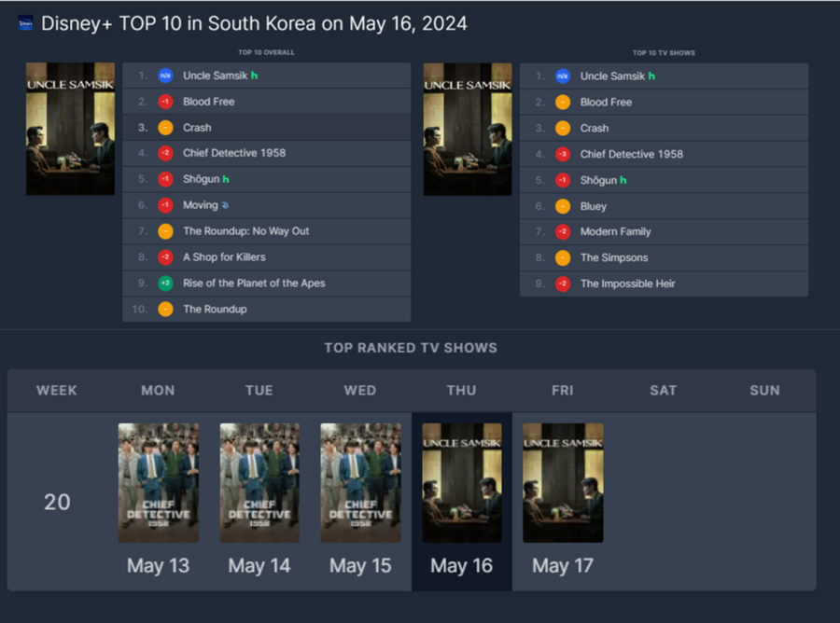Open The Roundup: No Way Out link

[245, 231]
